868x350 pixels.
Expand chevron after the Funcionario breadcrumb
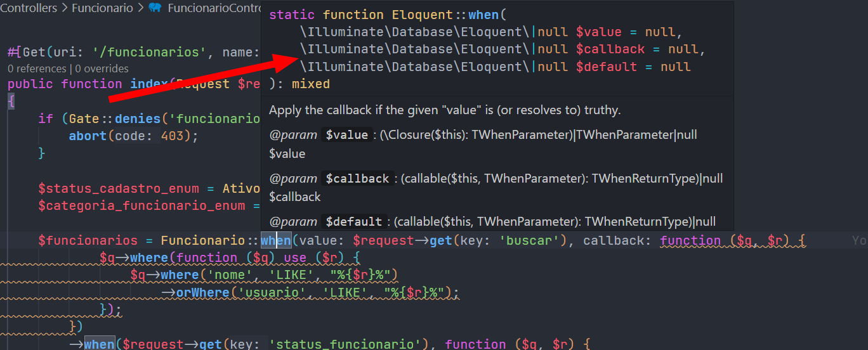(x=141, y=8)
